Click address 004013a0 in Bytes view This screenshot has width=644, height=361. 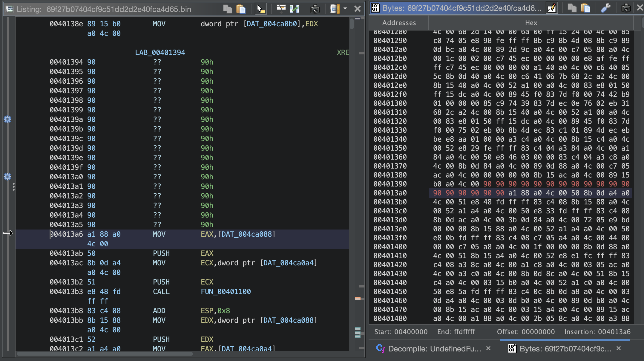pyautogui.click(x=390, y=193)
